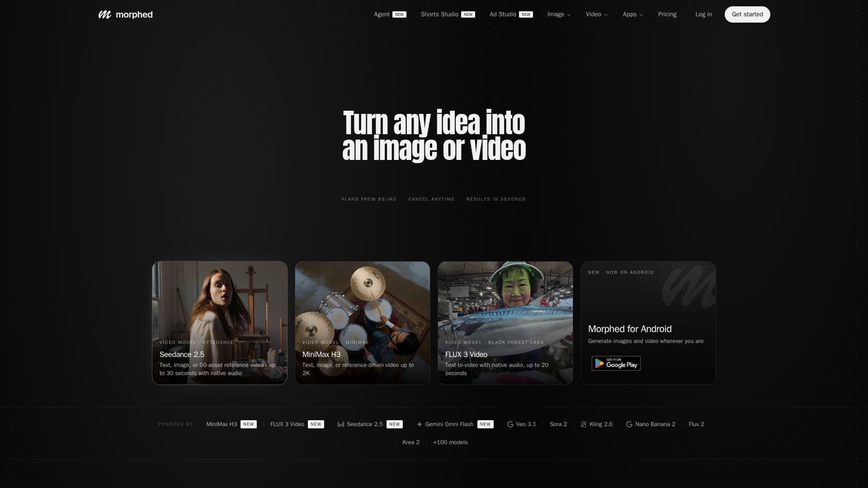Go to the Pricing page
Screen dimensions: 868x488
667,14
